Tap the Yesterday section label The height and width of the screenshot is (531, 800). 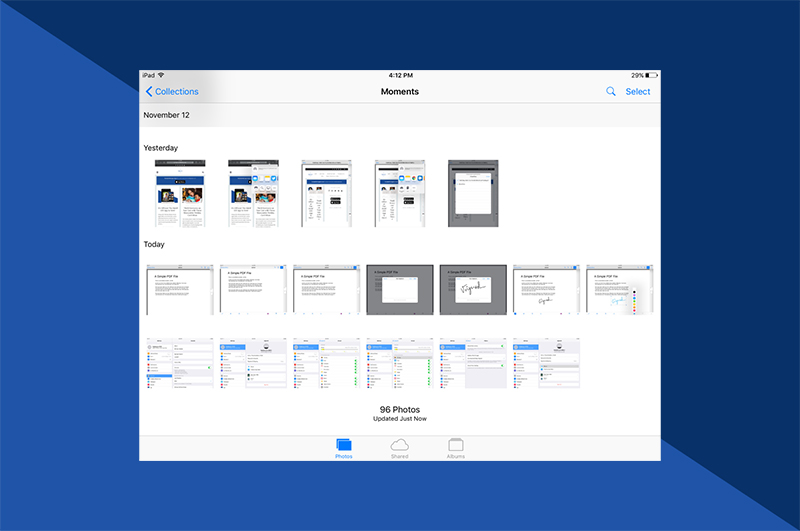point(161,148)
